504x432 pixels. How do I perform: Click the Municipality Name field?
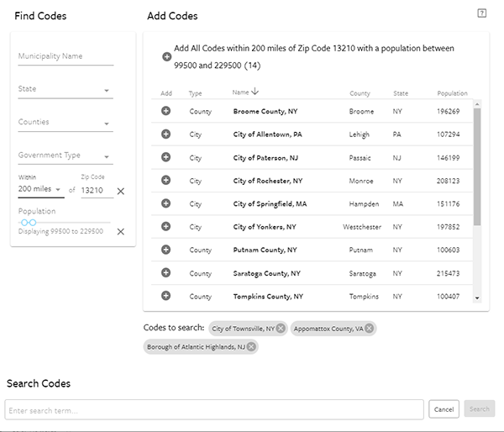66,56
